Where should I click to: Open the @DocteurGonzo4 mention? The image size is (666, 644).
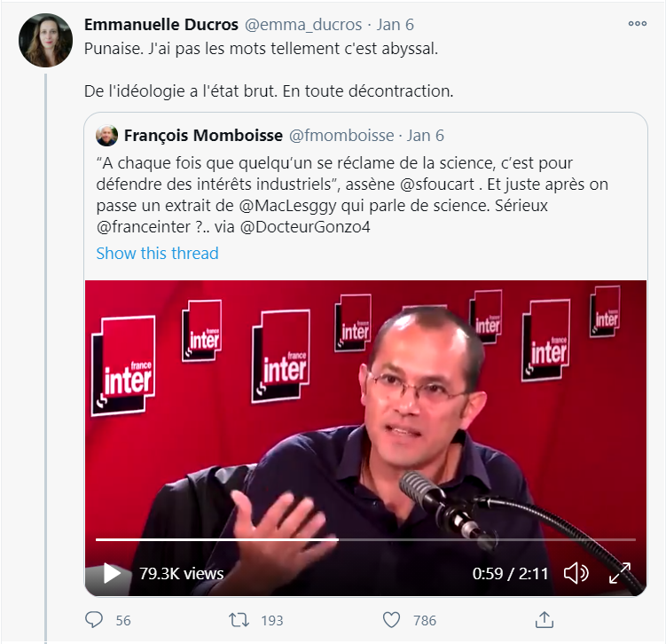pos(305,227)
